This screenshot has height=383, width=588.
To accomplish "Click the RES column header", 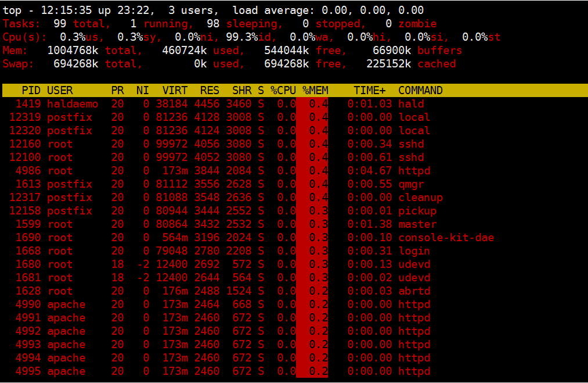I will (210, 91).
